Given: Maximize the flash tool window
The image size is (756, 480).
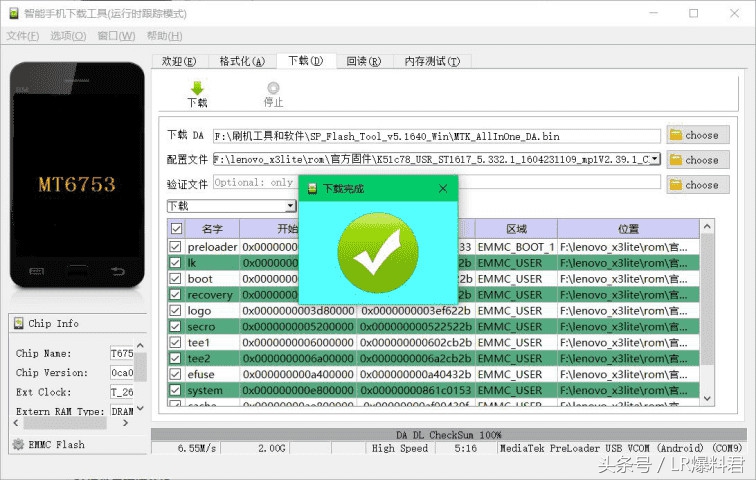Looking at the screenshot, I should [x=693, y=13].
